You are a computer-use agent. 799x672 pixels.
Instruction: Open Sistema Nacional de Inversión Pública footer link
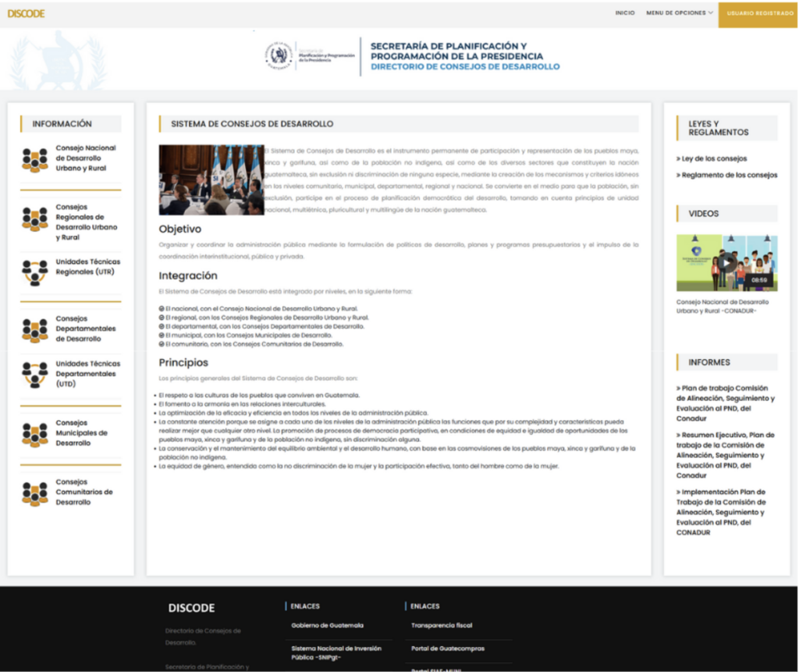336,653
